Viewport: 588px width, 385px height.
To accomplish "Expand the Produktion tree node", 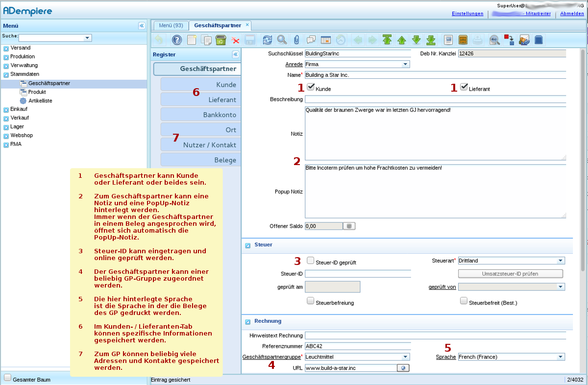I will [6, 57].
